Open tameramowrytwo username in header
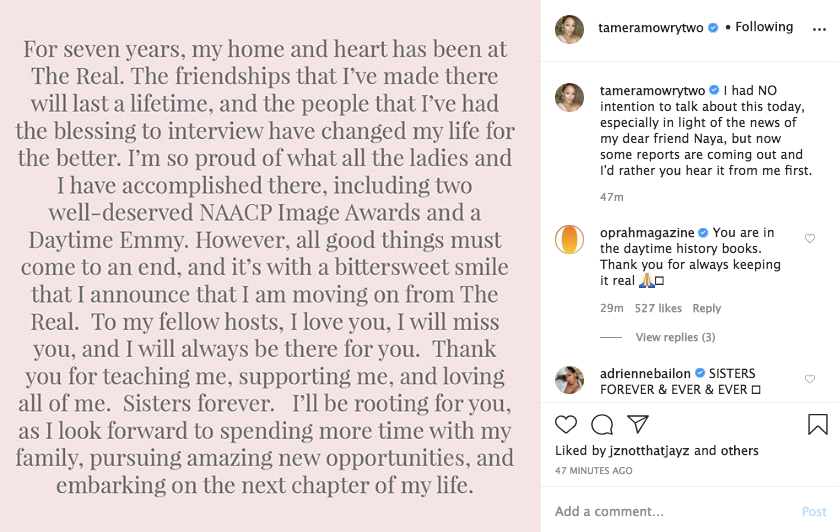Viewport: 839px width, 532px height. click(648, 28)
